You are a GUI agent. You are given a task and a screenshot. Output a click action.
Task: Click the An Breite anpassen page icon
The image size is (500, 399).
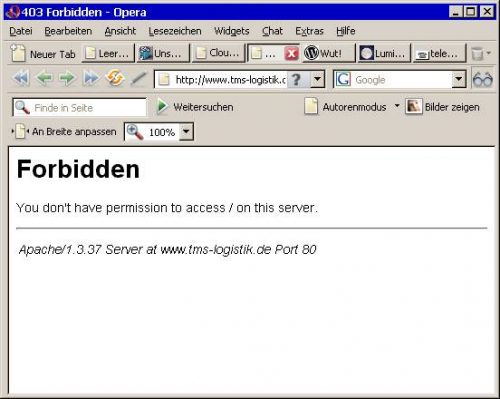[20, 131]
